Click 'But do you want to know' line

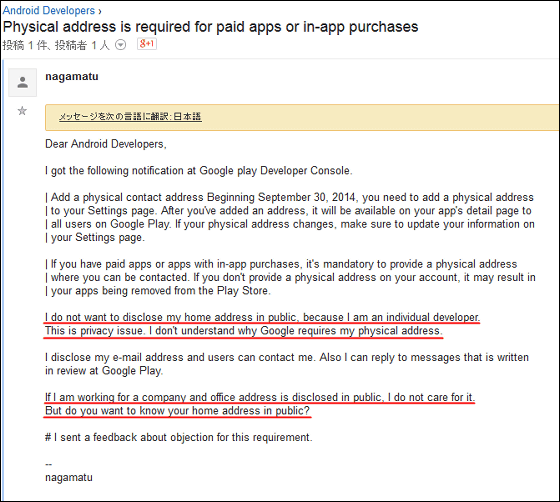[x=178, y=411]
